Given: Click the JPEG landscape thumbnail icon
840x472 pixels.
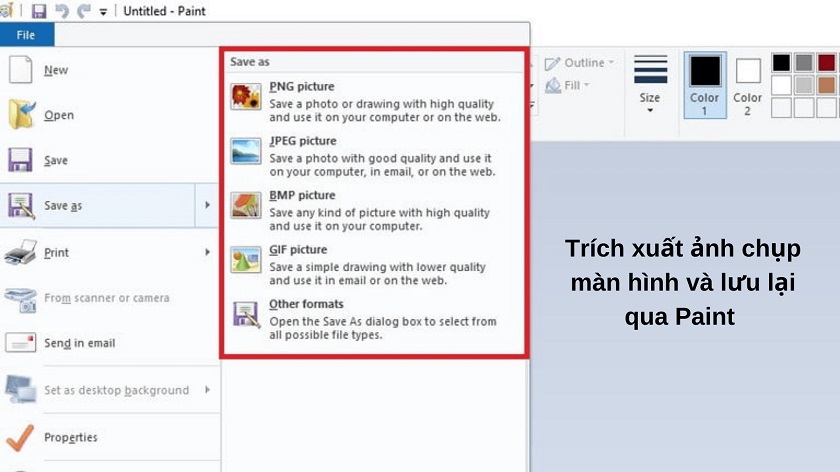Looking at the screenshot, I should tap(246, 151).
